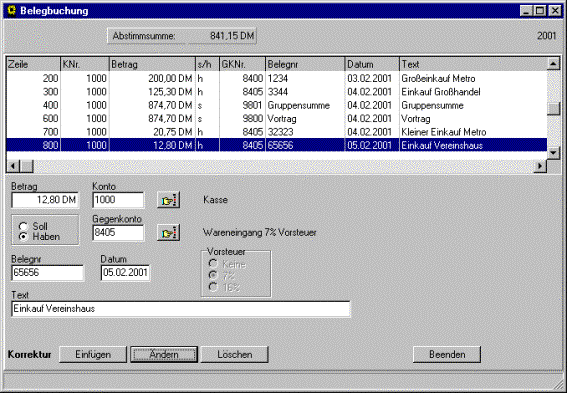
Task: Select the row Kleiner Einkauf Metro
Action: click(277, 132)
